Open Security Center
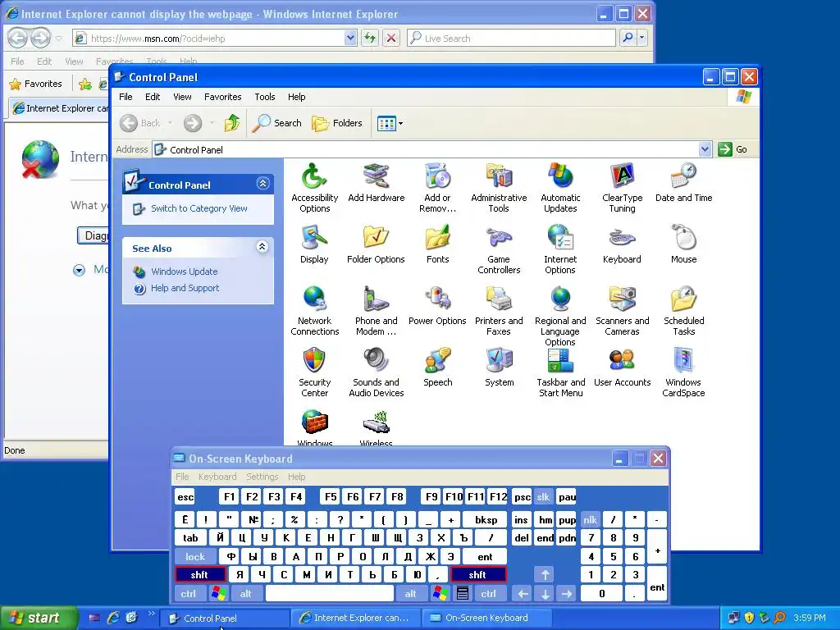This screenshot has width=840, height=630. (314, 373)
